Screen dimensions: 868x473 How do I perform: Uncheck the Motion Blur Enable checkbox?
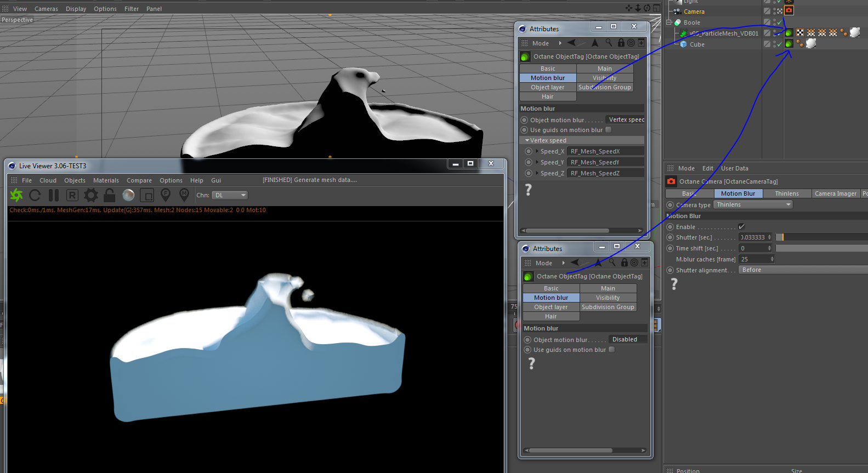pos(741,227)
